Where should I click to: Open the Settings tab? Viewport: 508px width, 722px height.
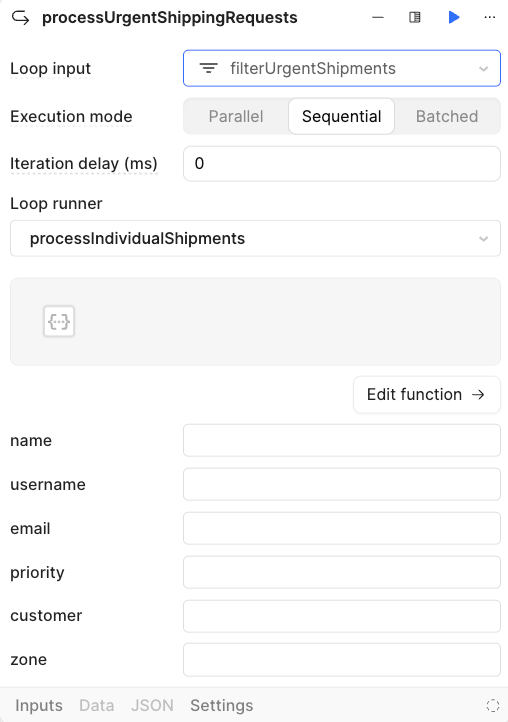coord(222,705)
